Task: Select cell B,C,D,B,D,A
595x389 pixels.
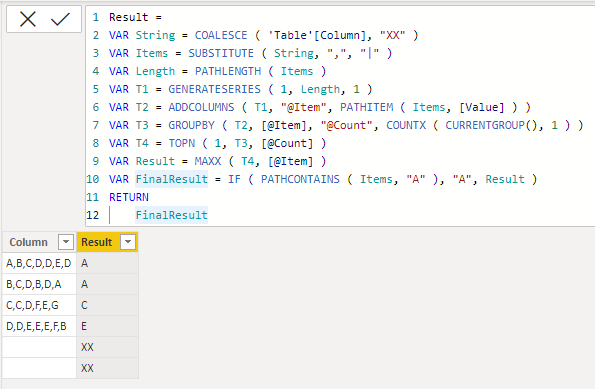Action: (39, 284)
